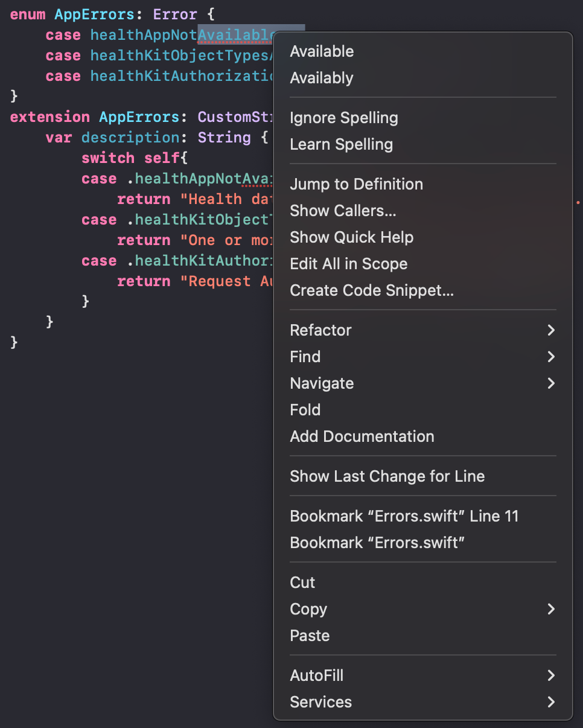Expand the Navigate submenu
This screenshot has height=728, width=583.
point(322,383)
